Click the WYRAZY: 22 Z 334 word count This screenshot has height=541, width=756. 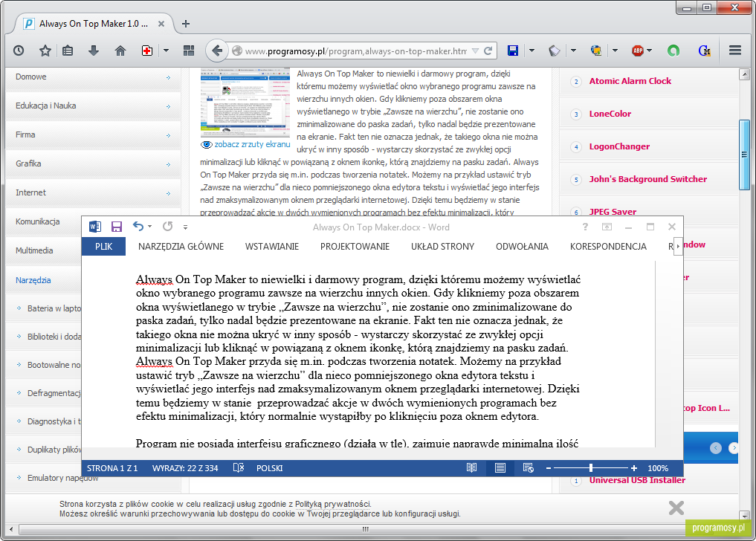(185, 468)
